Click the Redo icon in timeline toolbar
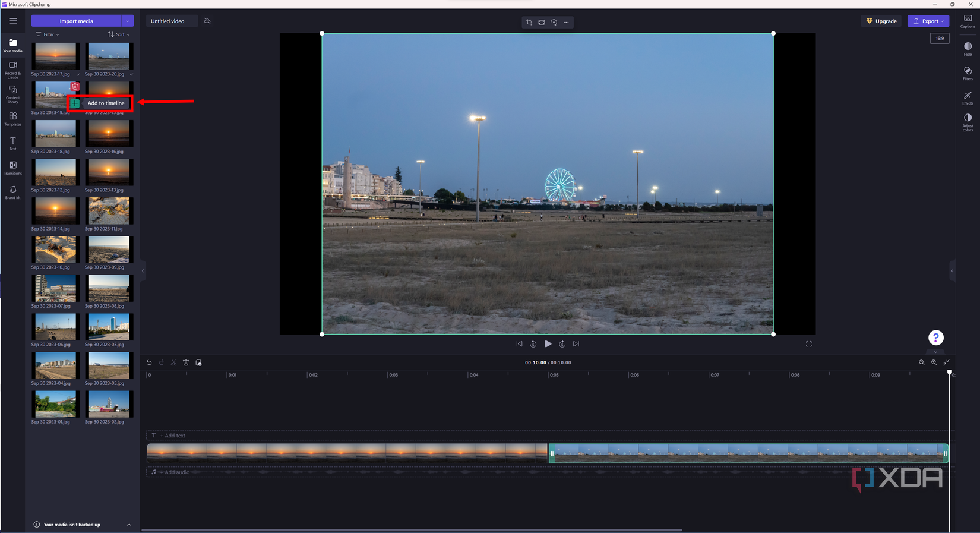 pyautogui.click(x=162, y=362)
